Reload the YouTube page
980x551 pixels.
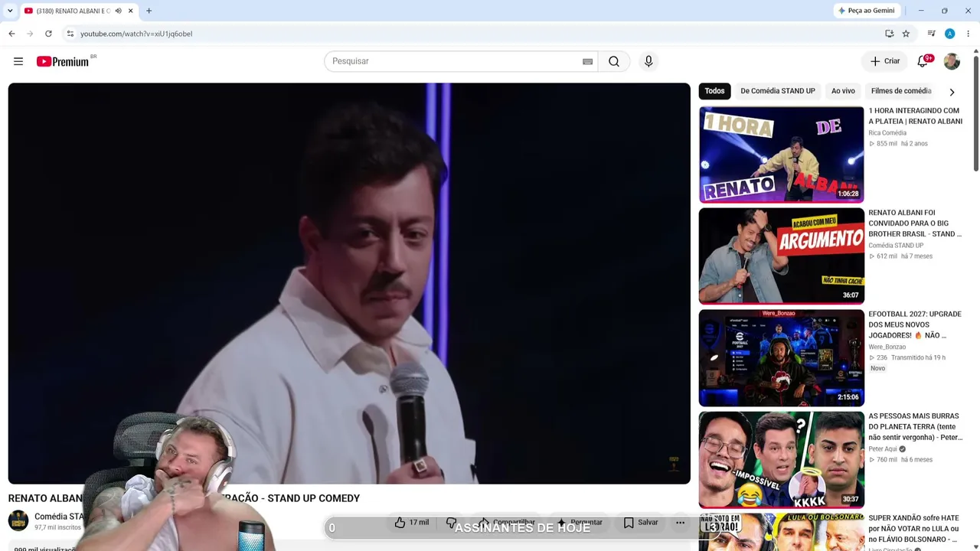(48, 34)
